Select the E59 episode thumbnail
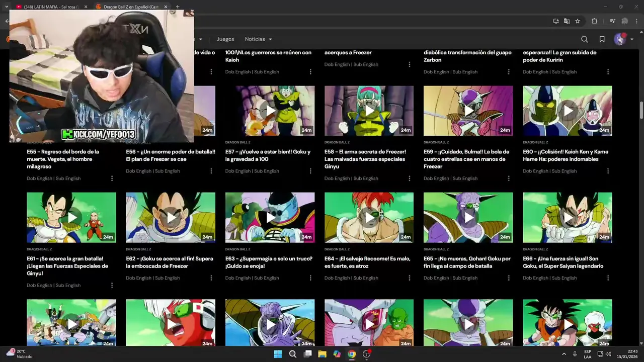This screenshot has width=644, height=362. (468, 111)
